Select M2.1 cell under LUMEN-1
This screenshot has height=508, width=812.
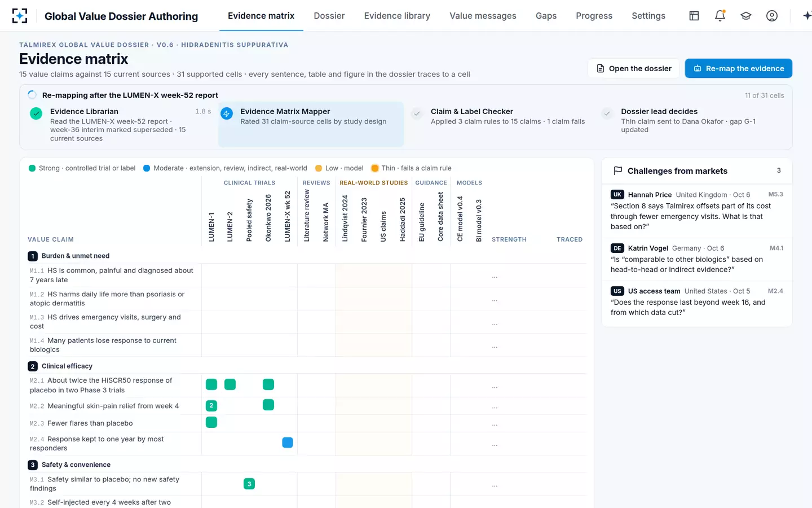(211, 384)
